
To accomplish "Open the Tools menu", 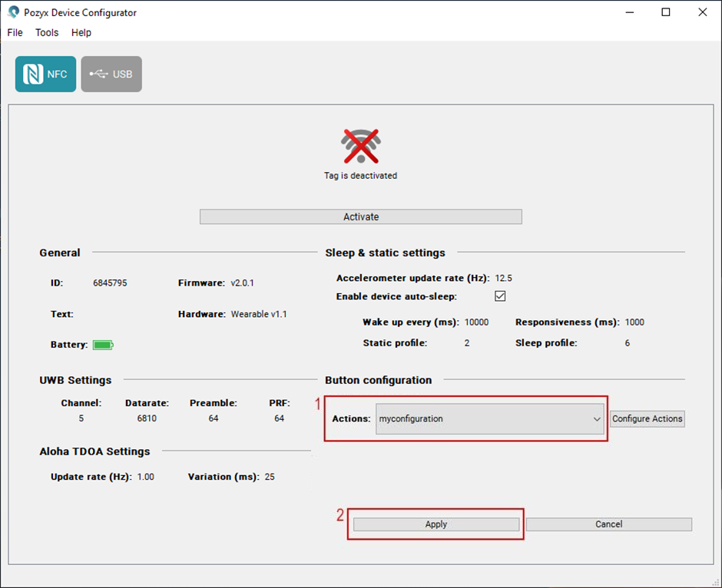I will (x=47, y=32).
